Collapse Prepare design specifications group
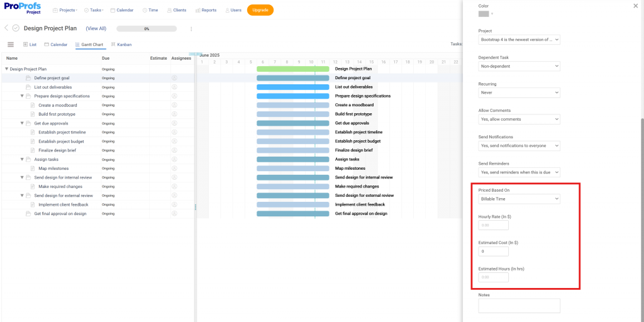 pos(22,96)
